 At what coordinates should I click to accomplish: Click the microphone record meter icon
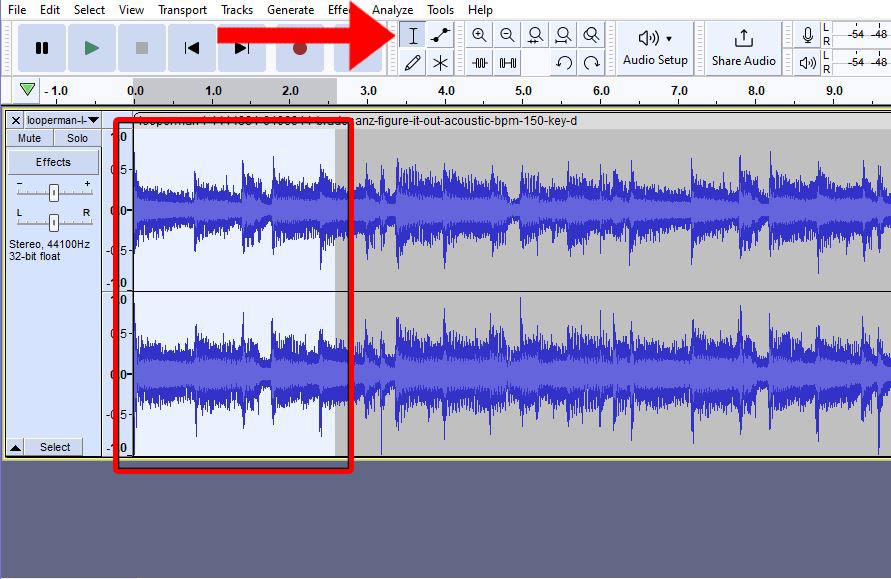pyautogui.click(x=807, y=35)
